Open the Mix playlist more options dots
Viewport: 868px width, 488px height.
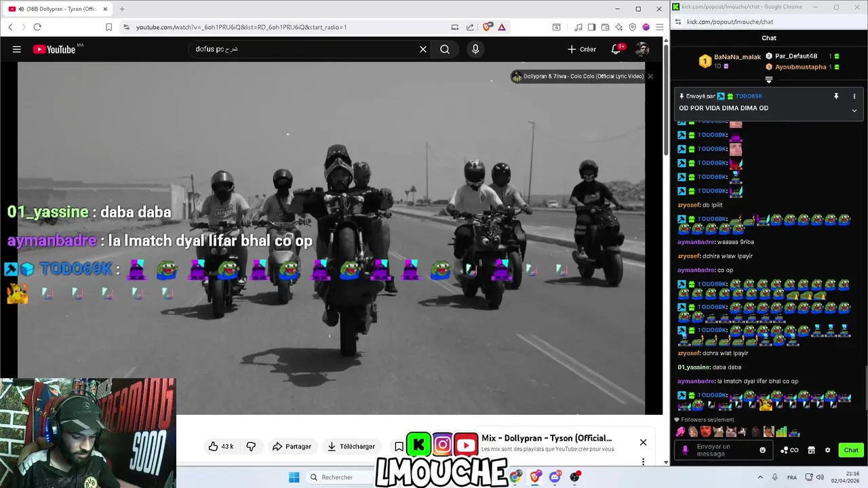[643, 462]
